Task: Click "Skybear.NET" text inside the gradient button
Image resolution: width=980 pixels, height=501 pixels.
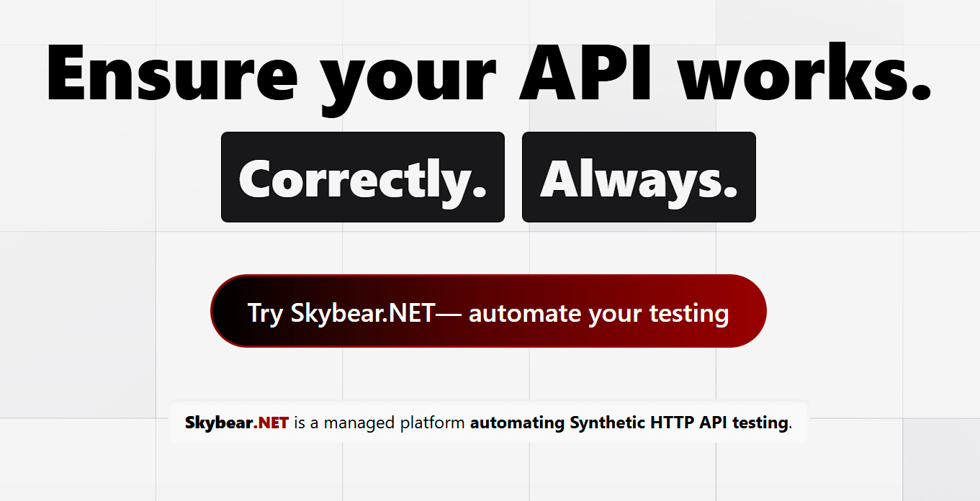Action: [x=363, y=314]
